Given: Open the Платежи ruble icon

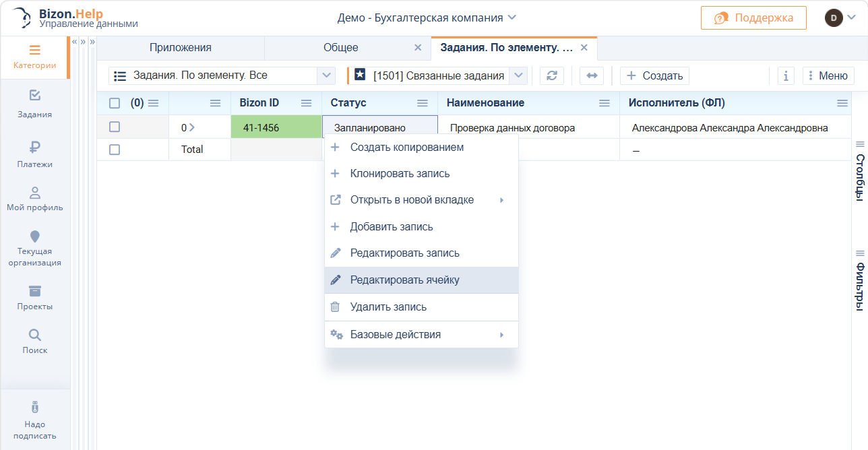Looking at the screenshot, I should [x=35, y=148].
